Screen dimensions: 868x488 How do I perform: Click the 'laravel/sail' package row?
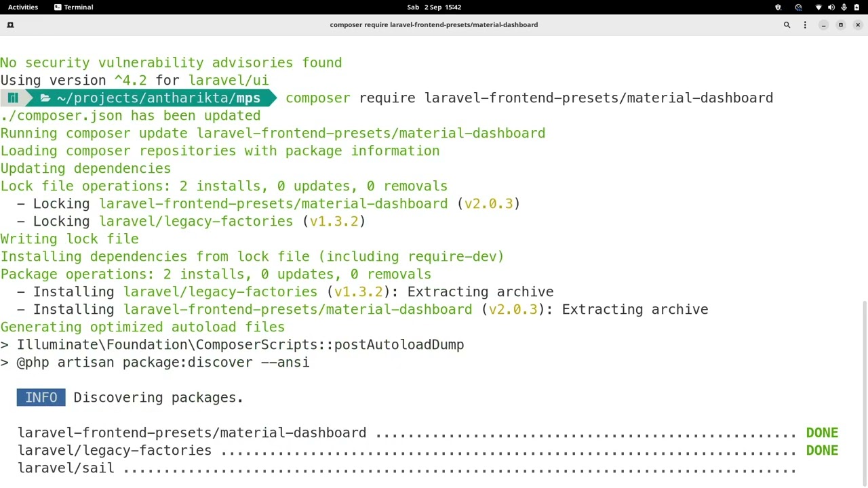coord(407,468)
